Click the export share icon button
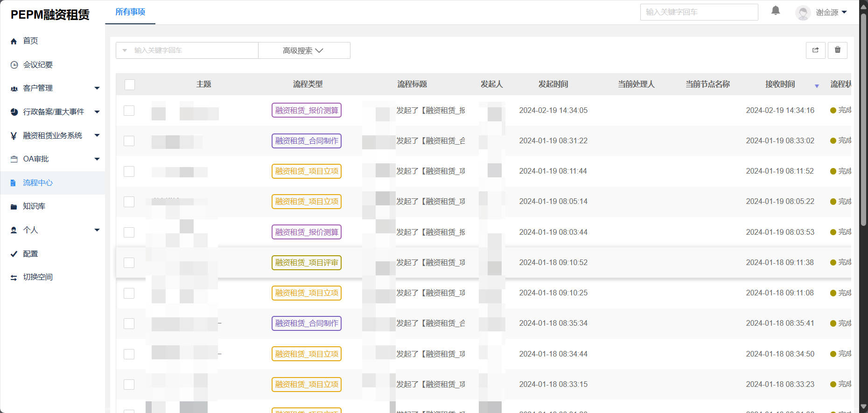Viewport: 868px width, 413px height. click(815, 50)
